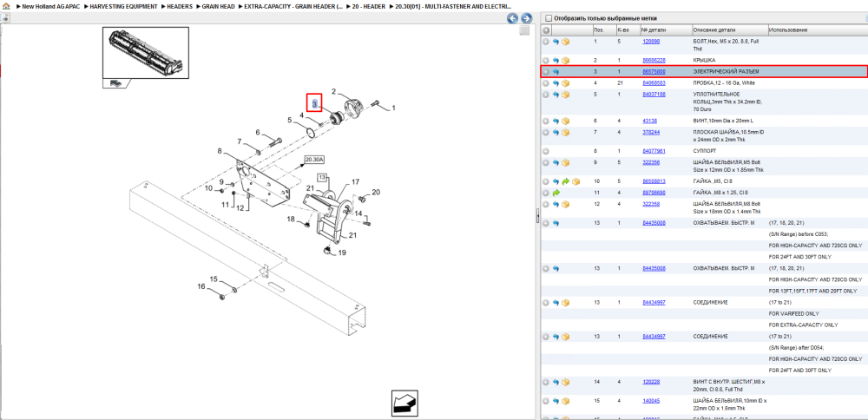This screenshot has width=868, height=420.
Task: Click the package box icon for part 378244
Action: [x=566, y=132]
